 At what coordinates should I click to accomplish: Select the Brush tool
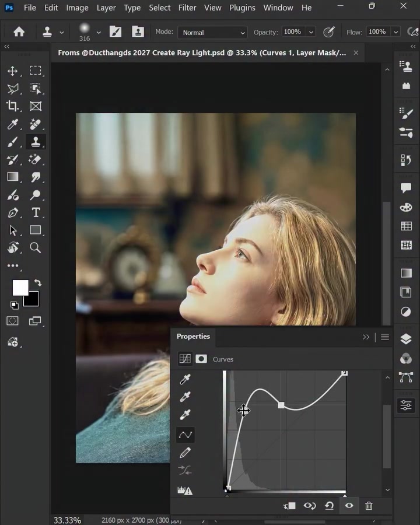pos(12,142)
